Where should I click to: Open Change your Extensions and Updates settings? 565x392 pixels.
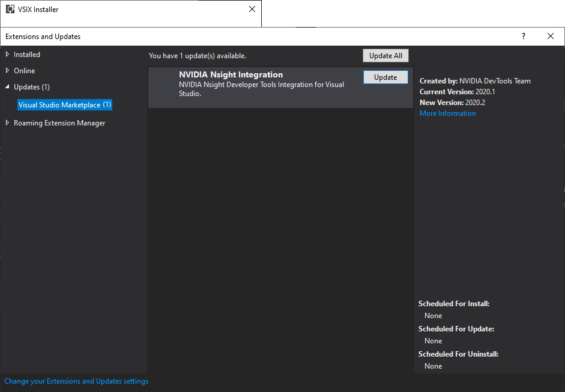click(x=76, y=381)
